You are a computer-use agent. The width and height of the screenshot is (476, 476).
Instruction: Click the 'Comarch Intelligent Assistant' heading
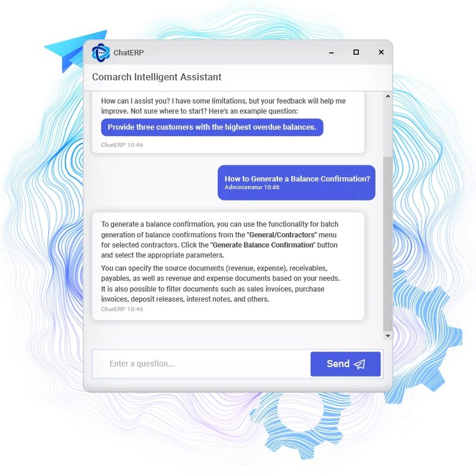pyautogui.click(x=156, y=77)
